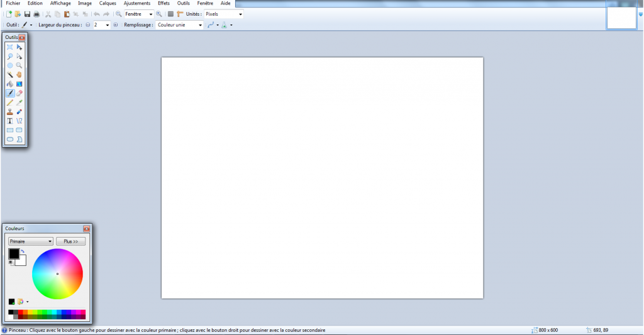Open the blending mode flask dropdown arrow
Screen dimensions: 644x335
[231, 25]
